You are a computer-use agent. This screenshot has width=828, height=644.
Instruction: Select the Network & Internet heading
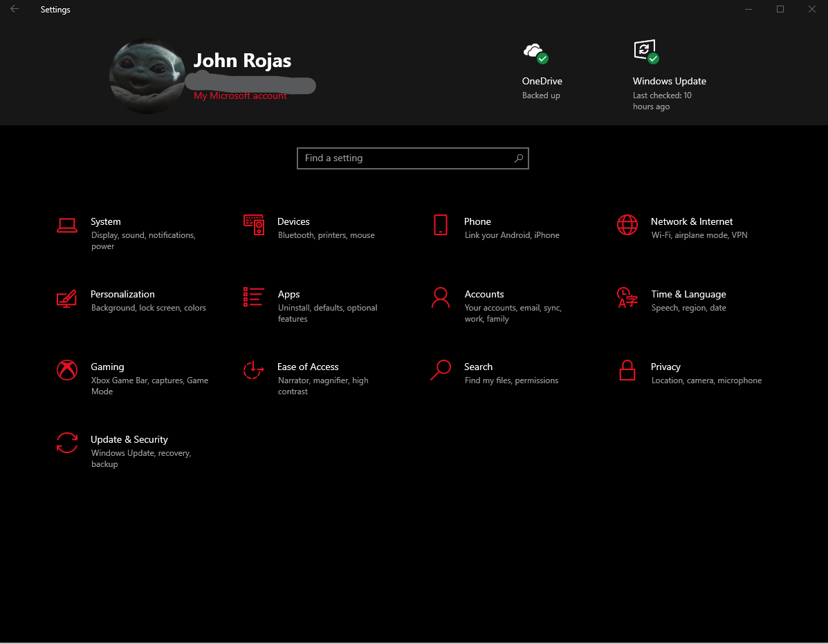pyautogui.click(x=692, y=222)
